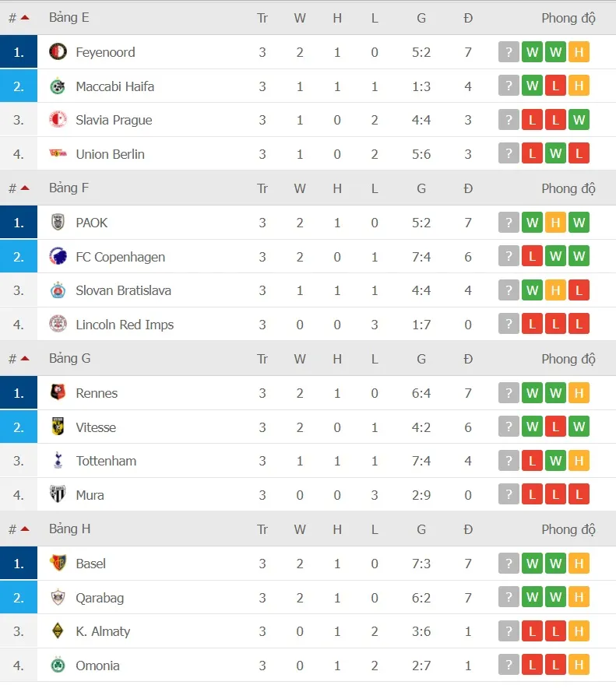
Task: Sort Bảng H using the # arrow
Action: click(25, 529)
